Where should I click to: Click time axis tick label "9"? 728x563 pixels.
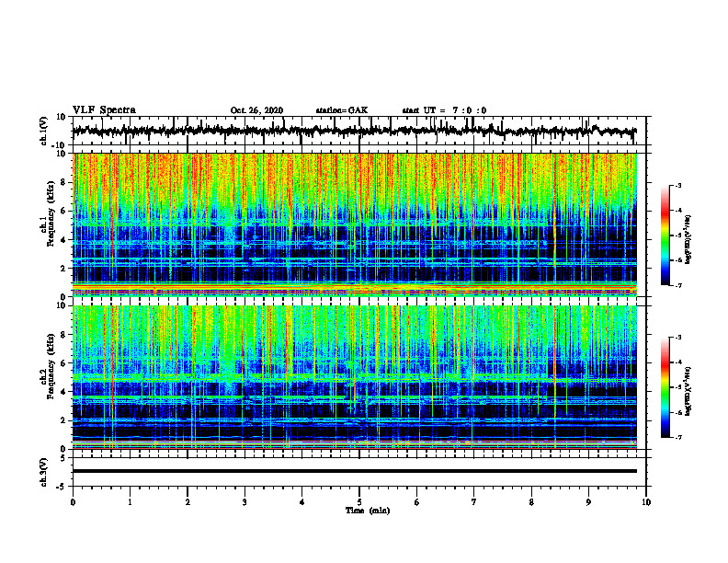(x=588, y=502)
